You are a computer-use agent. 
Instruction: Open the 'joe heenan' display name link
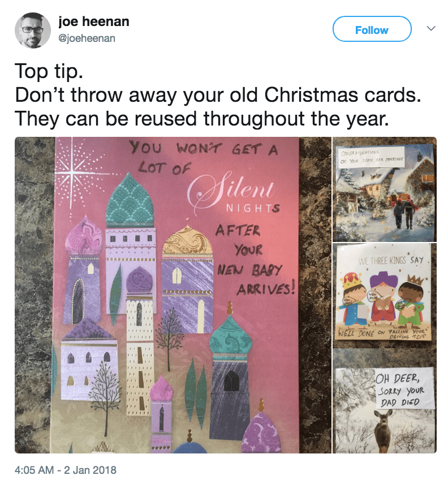[x=94, y=21]
